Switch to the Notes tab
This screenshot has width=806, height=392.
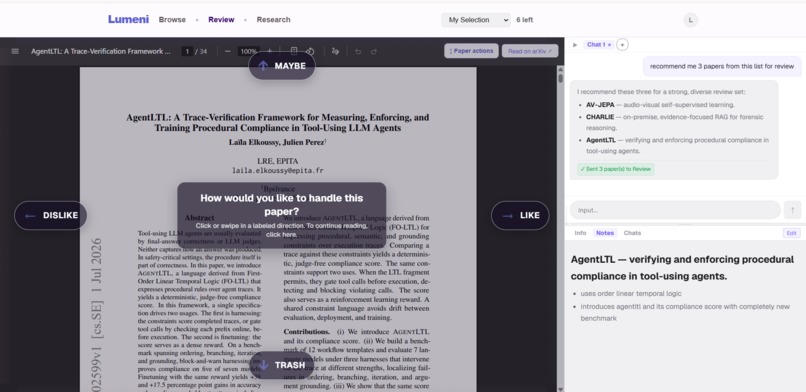[604, 233]
